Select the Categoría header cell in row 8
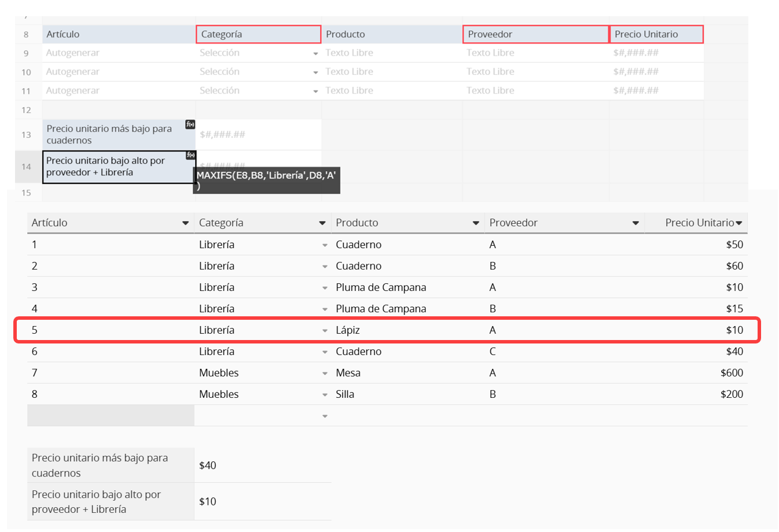 (258, 34)
